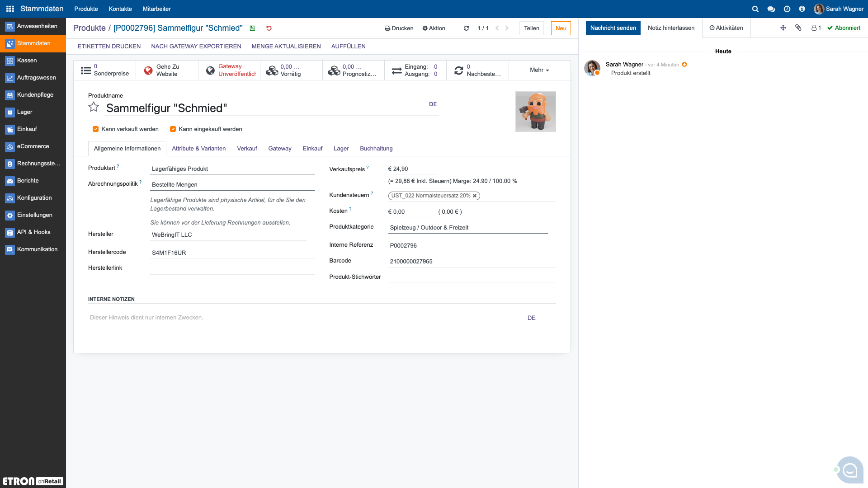Click the save record icon

(252, 28)
